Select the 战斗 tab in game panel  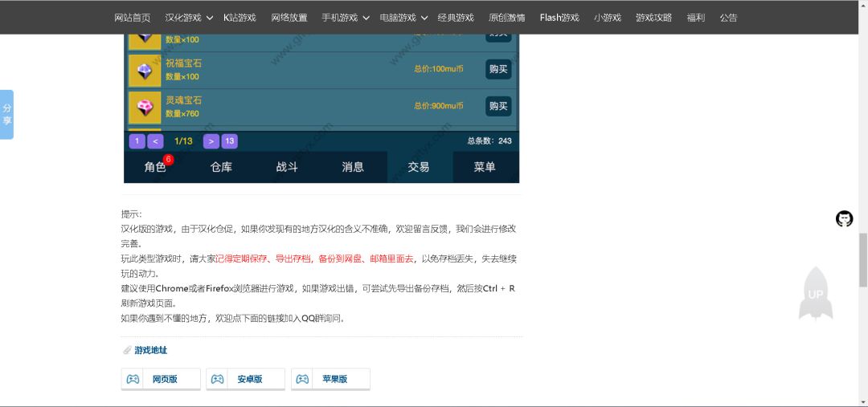click(x=287, y=167)
